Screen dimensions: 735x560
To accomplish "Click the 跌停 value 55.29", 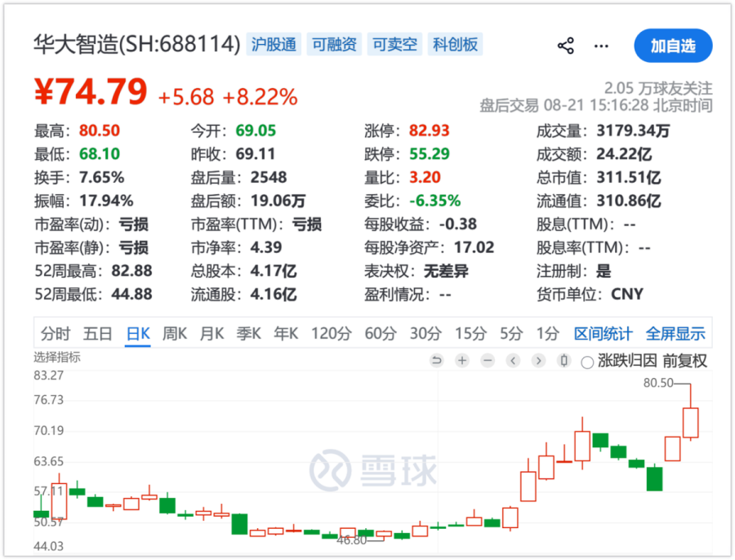I will pyautogui.click(x=429, y=153).
